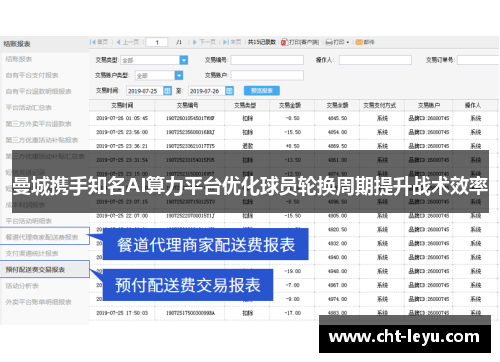The height and width of the screenshot is (362, 500).
Task: Select the cell 2019-07-25 23:36:21
Action: (122, 146)
